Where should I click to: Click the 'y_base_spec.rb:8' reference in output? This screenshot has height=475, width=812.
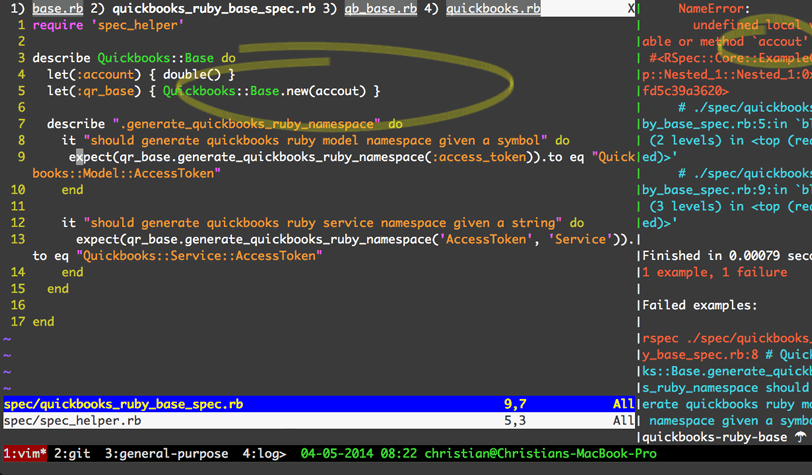pos(700,355)
